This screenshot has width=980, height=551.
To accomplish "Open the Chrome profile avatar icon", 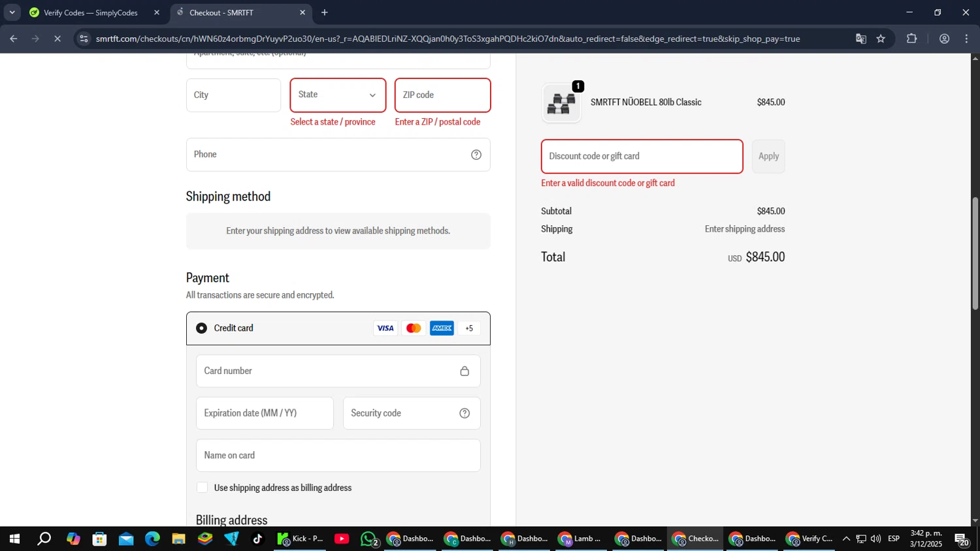I will click(x=944, y=39).
